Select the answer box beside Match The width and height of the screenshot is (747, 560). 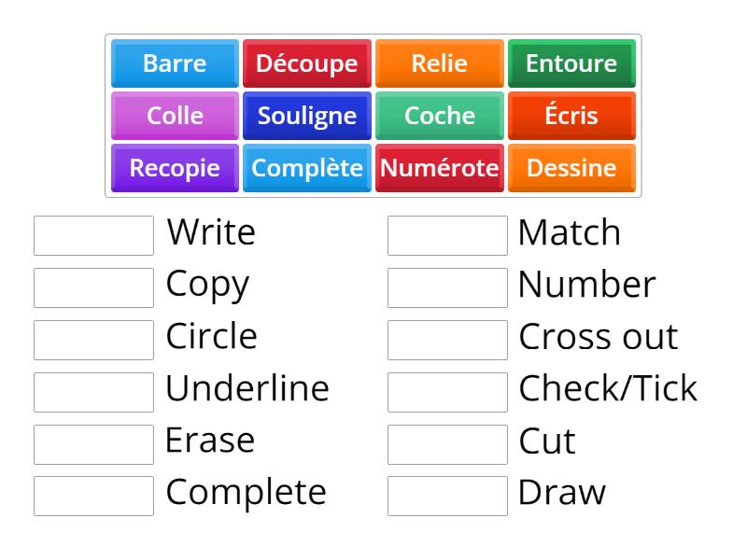coord(447,233)
